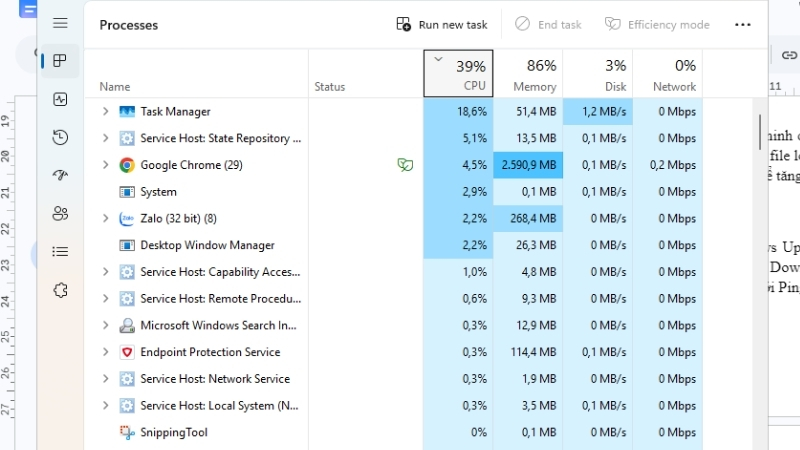Sort processes by the Disk column
The width and height of the screenshot is (800, 450).
(x=598, y=73)
